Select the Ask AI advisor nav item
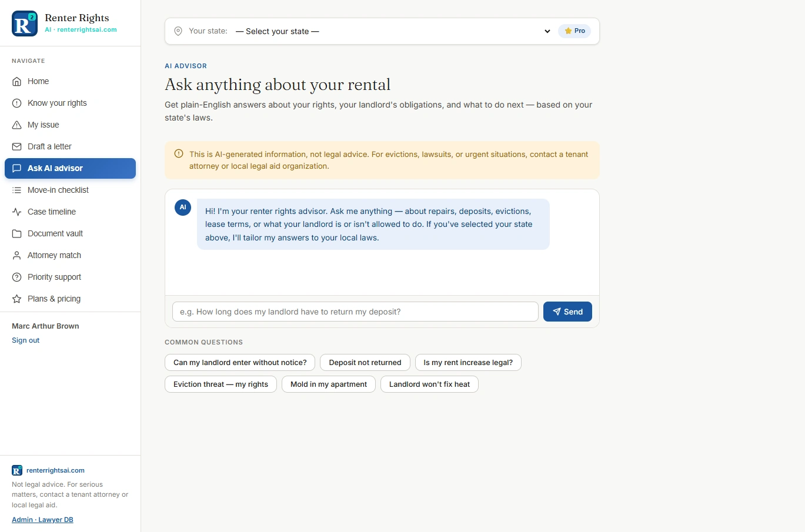Screen dimensions: 805x532 pyautogui.click(x=70, y=169)
